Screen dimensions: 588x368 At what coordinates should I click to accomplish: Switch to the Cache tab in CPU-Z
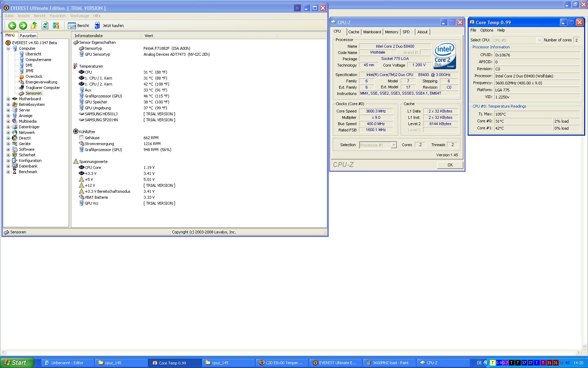click(354, 32)
